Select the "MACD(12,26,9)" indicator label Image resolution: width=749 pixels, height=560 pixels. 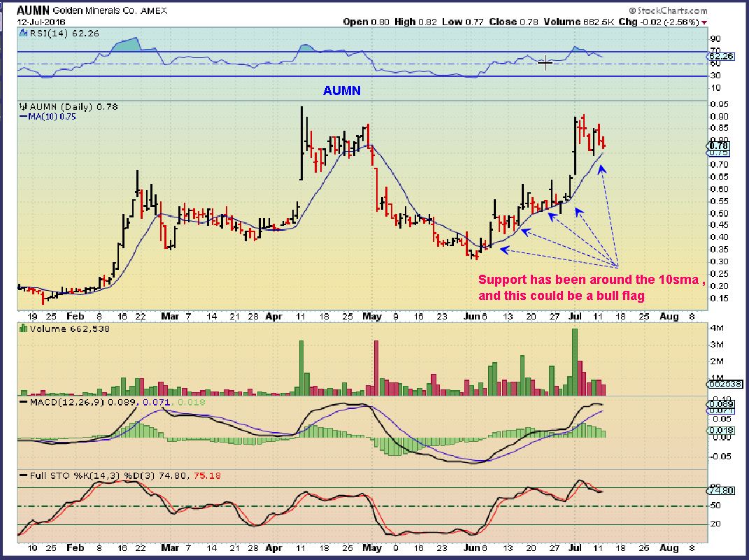coord(67,403)
